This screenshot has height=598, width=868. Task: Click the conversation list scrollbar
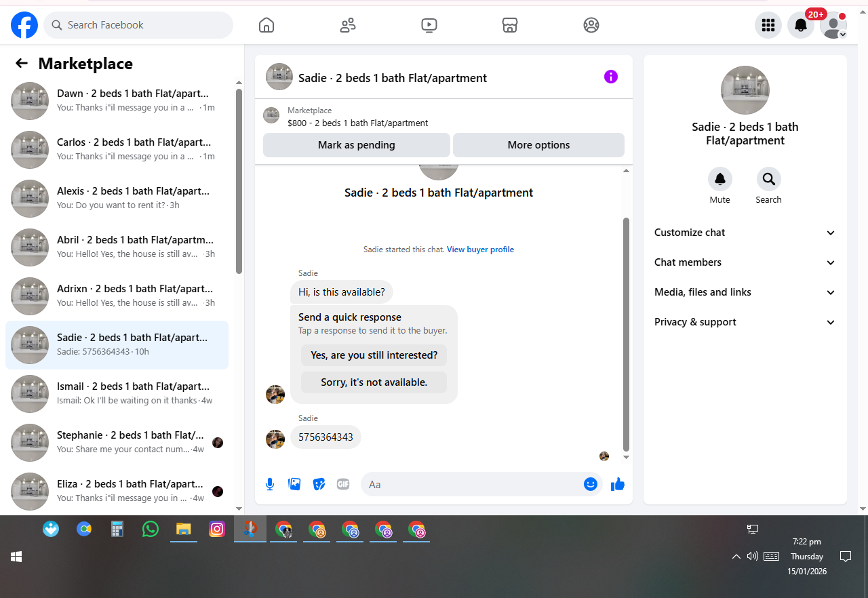pyautogui.click(x=239, y=181)
